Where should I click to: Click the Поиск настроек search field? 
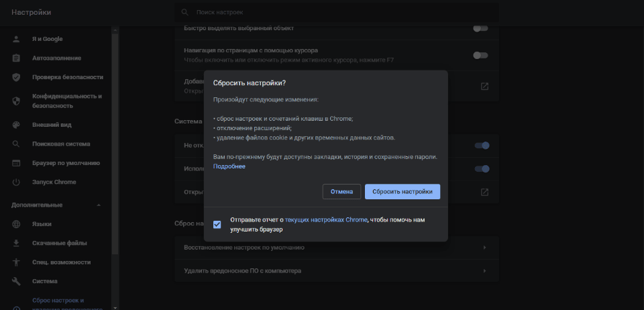(x=335, y=12)
